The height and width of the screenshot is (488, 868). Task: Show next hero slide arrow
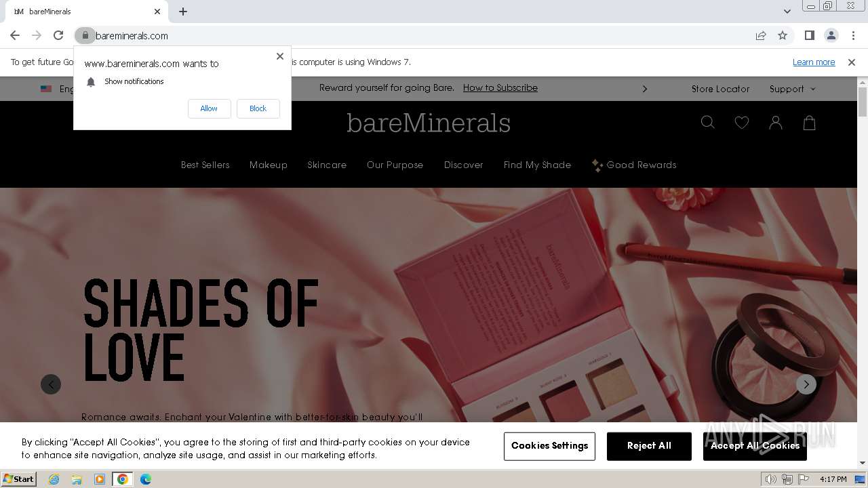806,384
